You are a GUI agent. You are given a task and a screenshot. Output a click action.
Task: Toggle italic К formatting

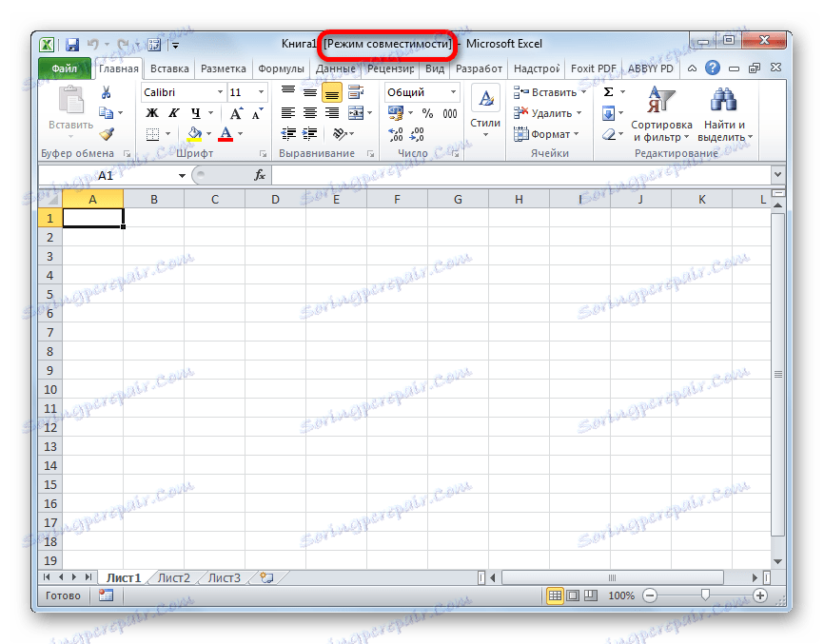pos(173,113)
